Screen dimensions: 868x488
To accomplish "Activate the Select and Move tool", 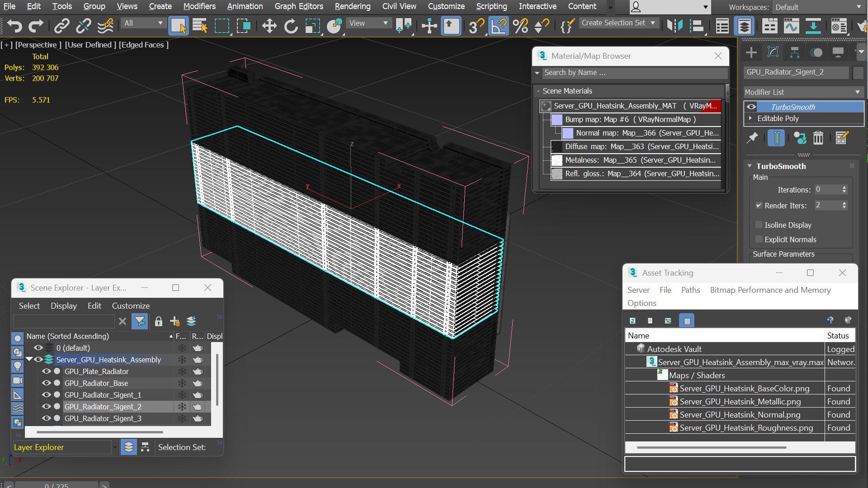I will coord(269,26).
